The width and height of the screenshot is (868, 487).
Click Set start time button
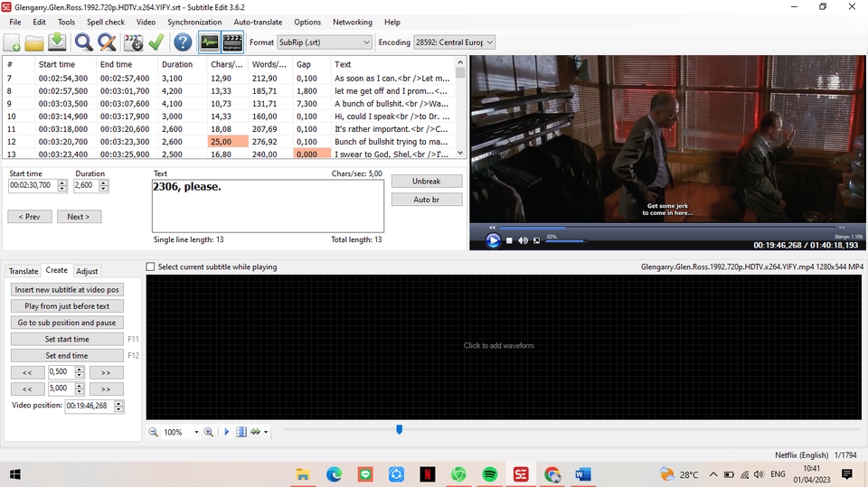(x=67, y=339)
